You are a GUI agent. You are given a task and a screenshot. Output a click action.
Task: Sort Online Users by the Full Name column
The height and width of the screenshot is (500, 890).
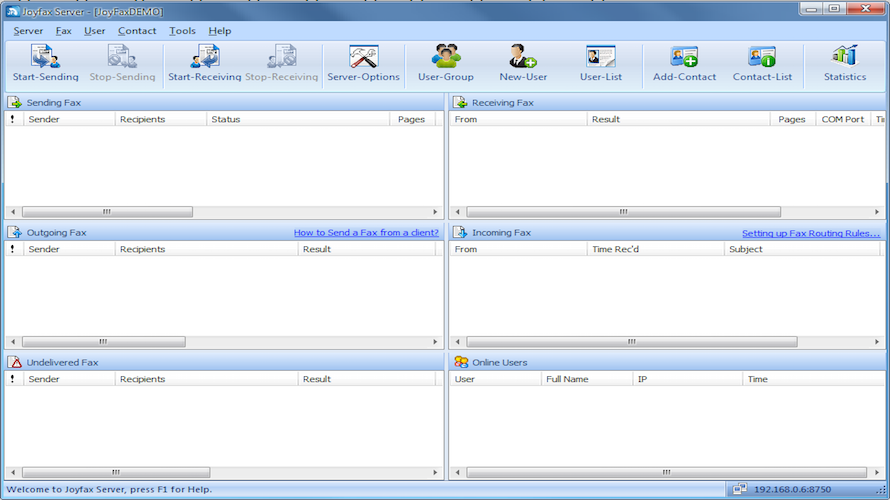(x=587, y=379)
